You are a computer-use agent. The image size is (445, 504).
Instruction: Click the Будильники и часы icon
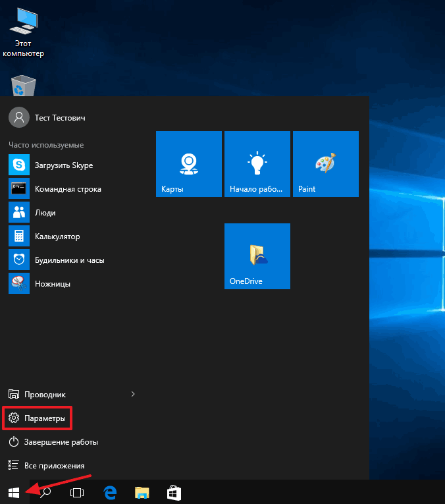[19, 260]
